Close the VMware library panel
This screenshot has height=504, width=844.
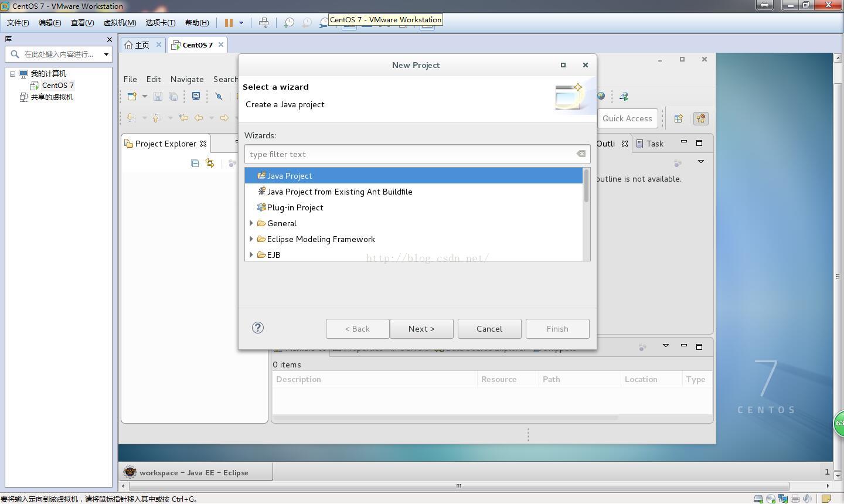pos(109,39)
